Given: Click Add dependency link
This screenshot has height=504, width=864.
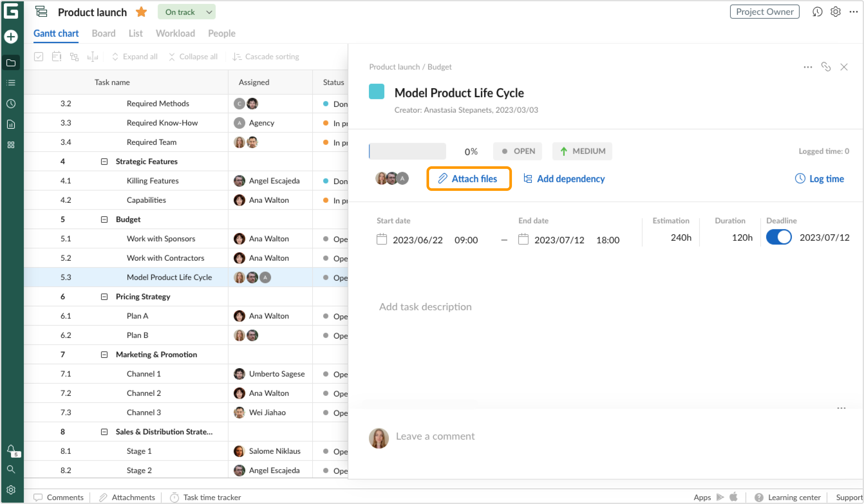Looking at the screenshot, I should (564, 179).
